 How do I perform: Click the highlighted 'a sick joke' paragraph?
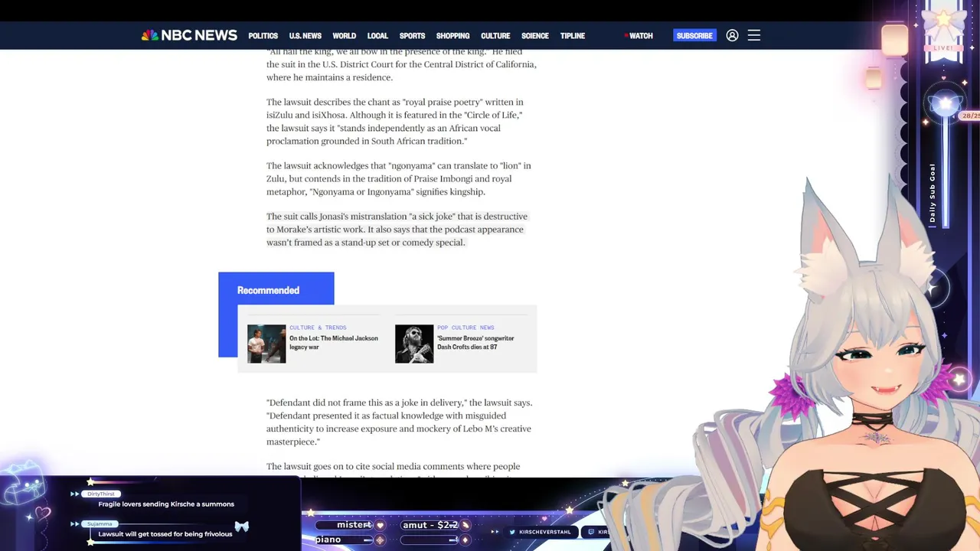[397, 230]
